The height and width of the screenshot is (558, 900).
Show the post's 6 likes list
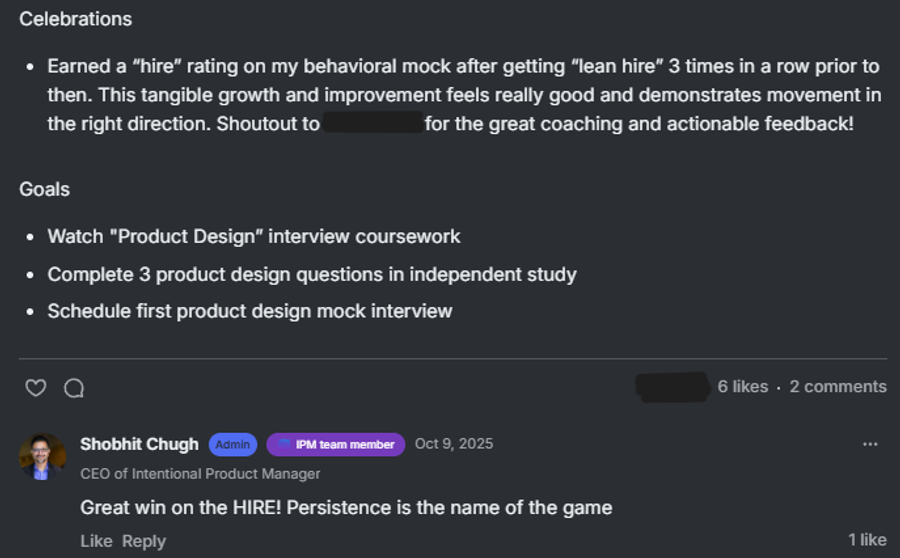pos(742,387)
